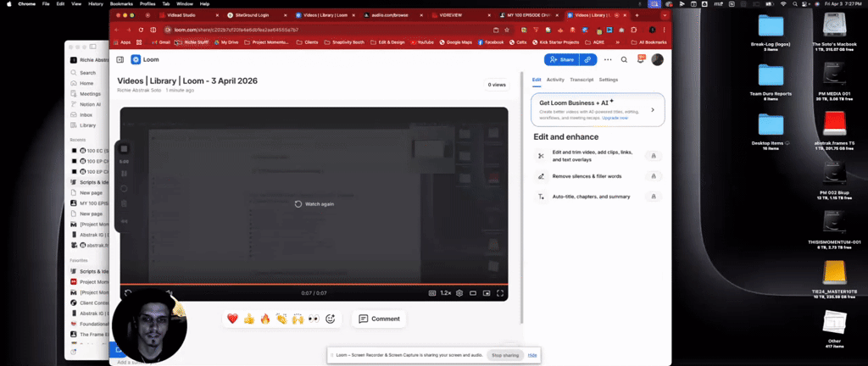Image resolution: width=868 pixels, height=366 pixels.
Task: Open Library in the Notion sidebar
Action: pyautogui.click(x=84, y=125)
